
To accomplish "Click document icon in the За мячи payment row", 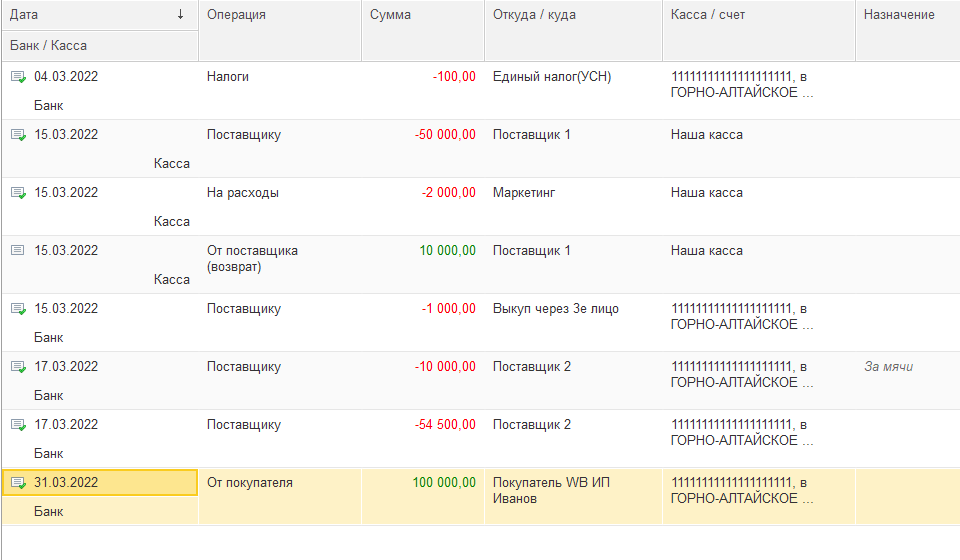I will pos(18,367).
